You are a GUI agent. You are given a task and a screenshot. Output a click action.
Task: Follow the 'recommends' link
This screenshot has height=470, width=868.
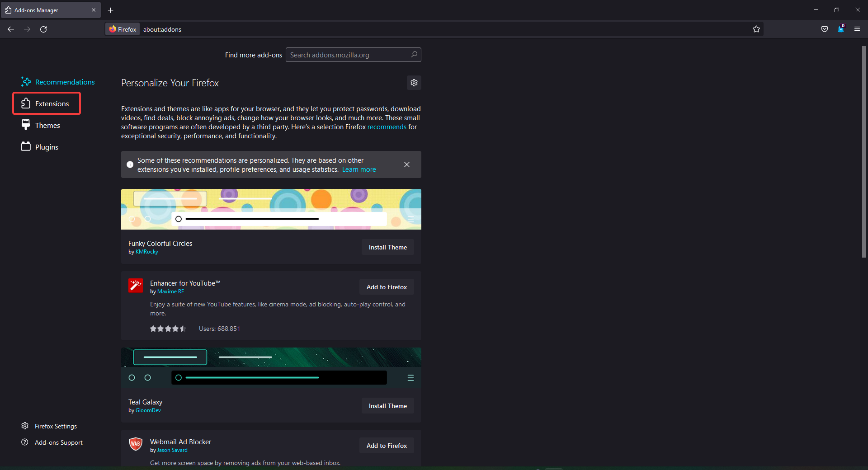pyautogui.click(x=387, y=127)
